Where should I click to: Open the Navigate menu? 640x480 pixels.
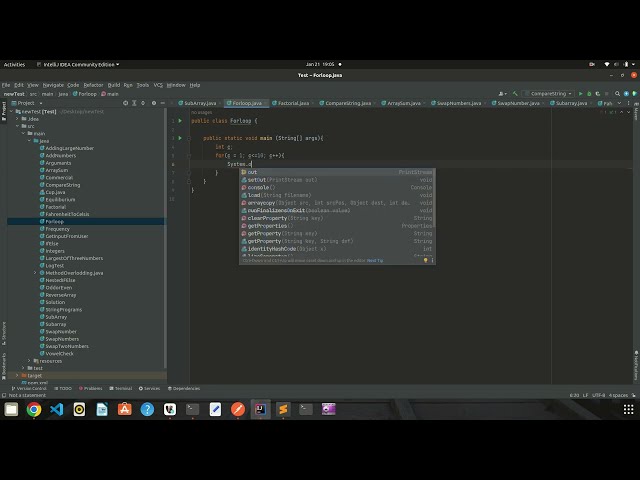(x=53, y=85)
